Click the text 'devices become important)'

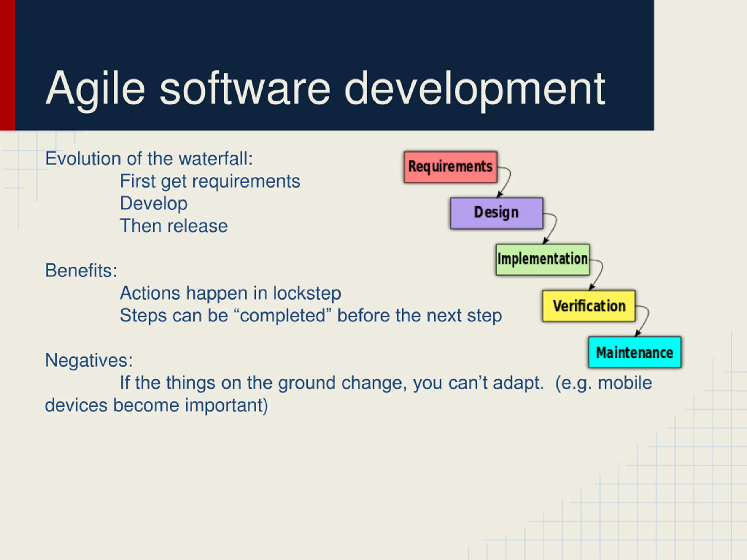click(x=156, y=405)
